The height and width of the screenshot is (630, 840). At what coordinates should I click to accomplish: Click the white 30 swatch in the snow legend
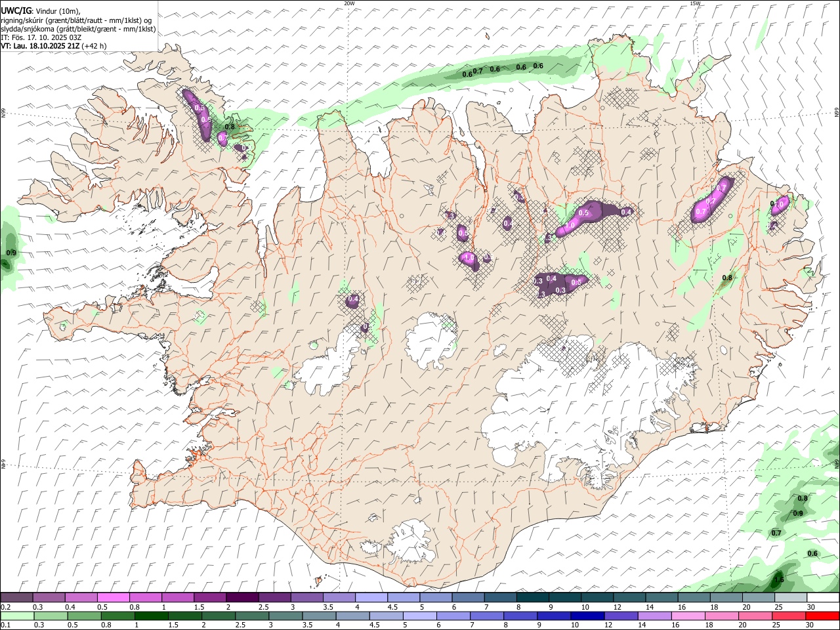point(823,598)
